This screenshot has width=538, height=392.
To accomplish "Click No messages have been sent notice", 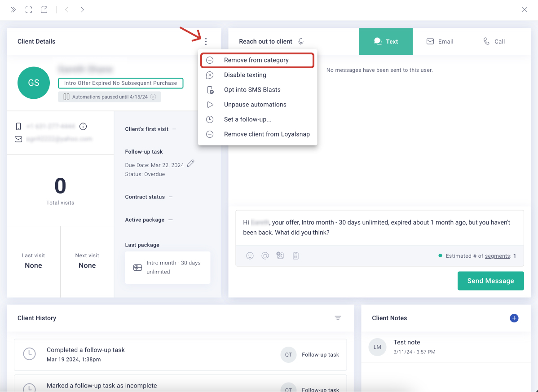I will (379, 70).
